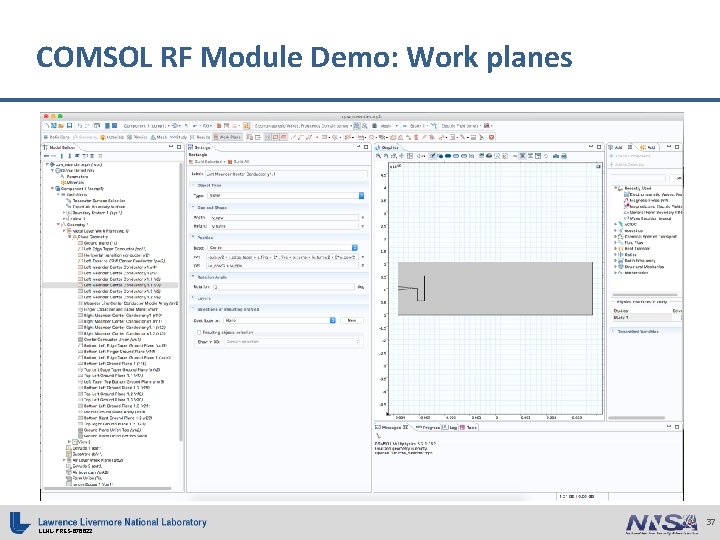Viewport: 720px width, 540px height.
Task: Click the Save icon in main toolbar
Action: [69, 125]
